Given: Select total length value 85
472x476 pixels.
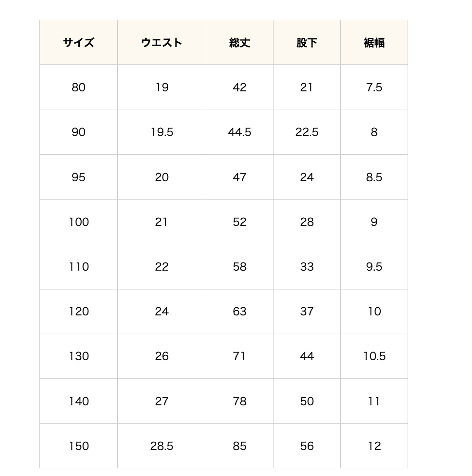Looking at the screenshot, I should [239, 446].
